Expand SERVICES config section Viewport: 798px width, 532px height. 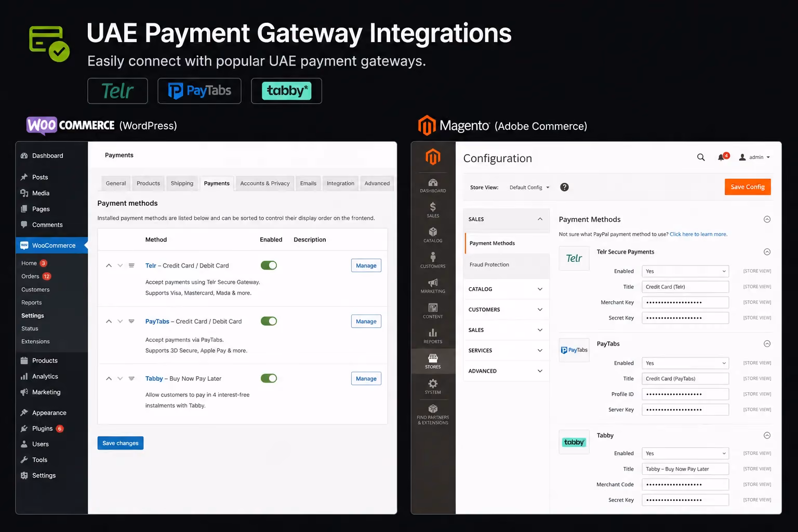click(x=506, y=351)
